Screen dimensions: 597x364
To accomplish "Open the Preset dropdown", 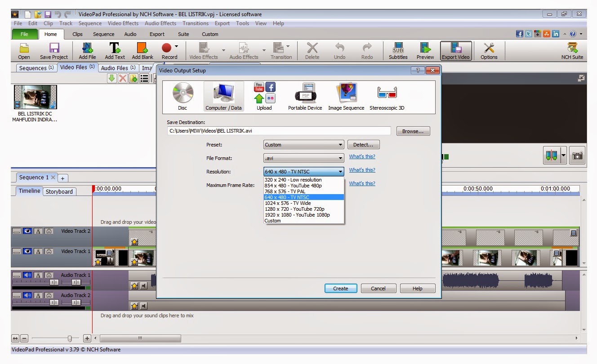I will click(x=304, y=145).
